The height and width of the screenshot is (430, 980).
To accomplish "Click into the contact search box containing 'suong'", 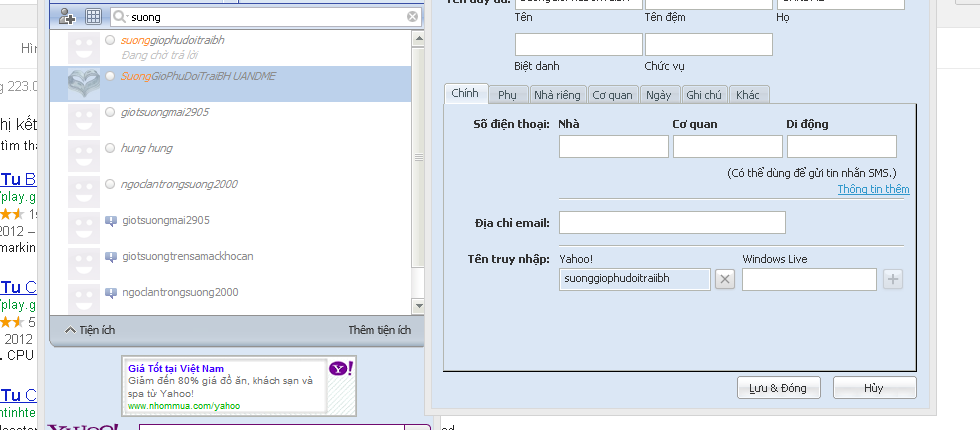I will tap(266, 18).
